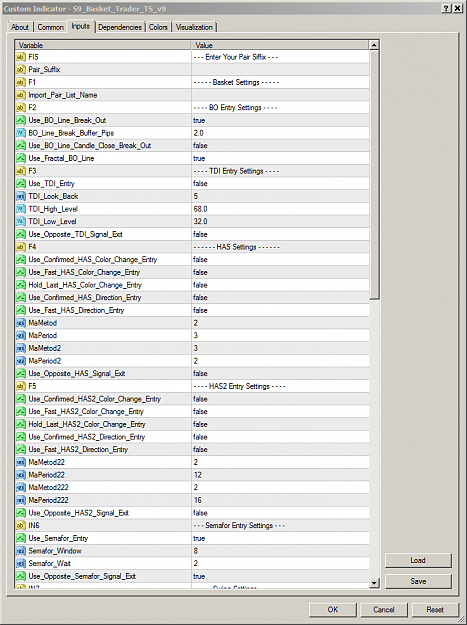467x625 pixels.
Task: Click the scrollbar down arrow
Action: (374, 583)
